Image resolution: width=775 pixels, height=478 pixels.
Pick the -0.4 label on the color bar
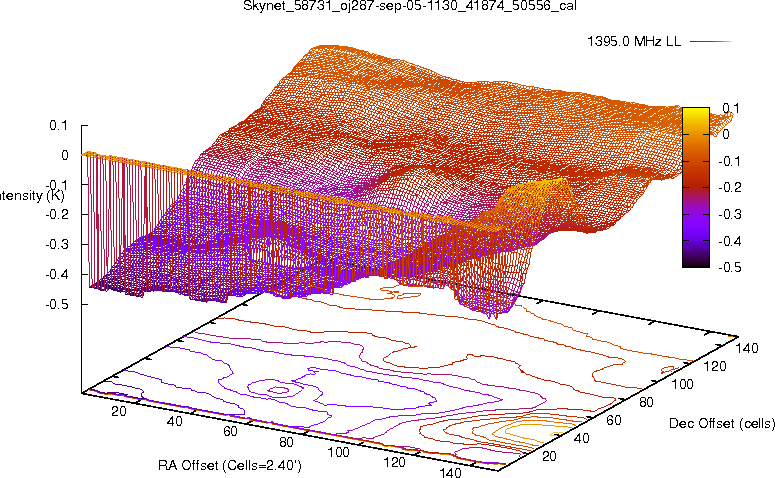pos(730,241)
